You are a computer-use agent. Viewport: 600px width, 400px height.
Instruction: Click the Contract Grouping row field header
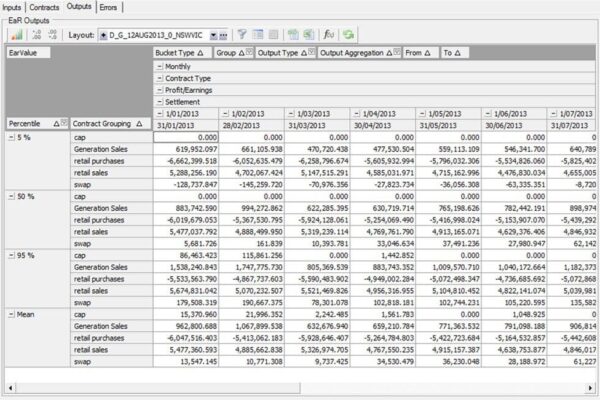pyautogui.click(x=111, y=124)
